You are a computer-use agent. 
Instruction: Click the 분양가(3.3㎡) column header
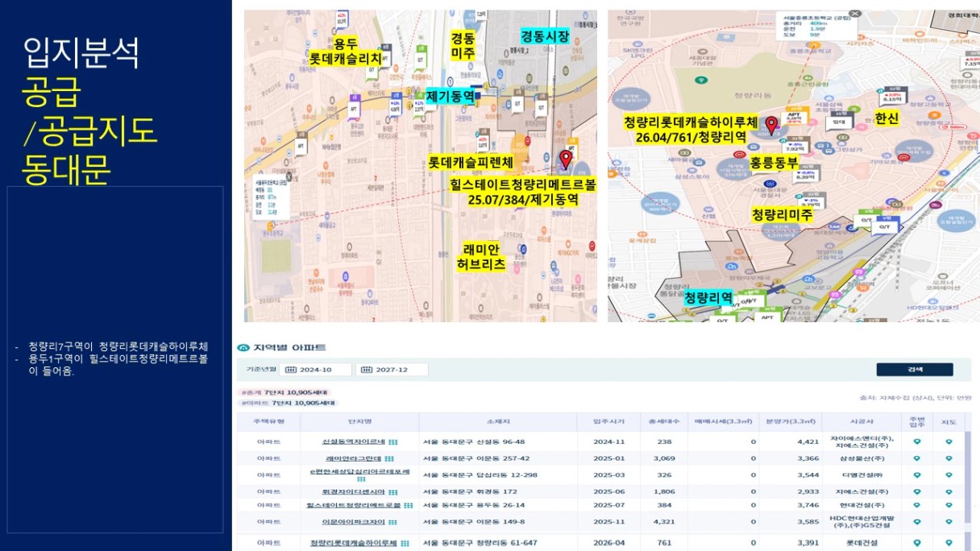[791, 422]
